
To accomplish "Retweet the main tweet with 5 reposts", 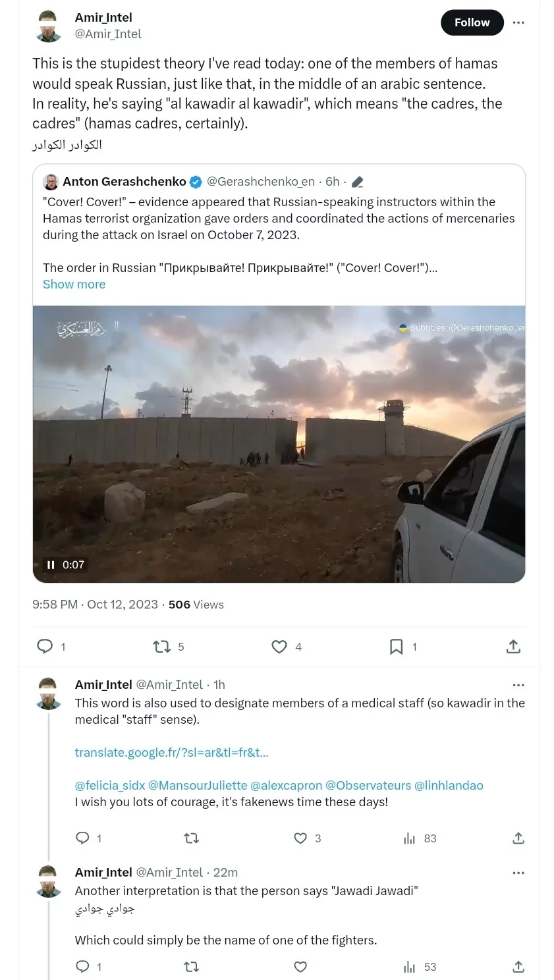I will click(161, 647).
